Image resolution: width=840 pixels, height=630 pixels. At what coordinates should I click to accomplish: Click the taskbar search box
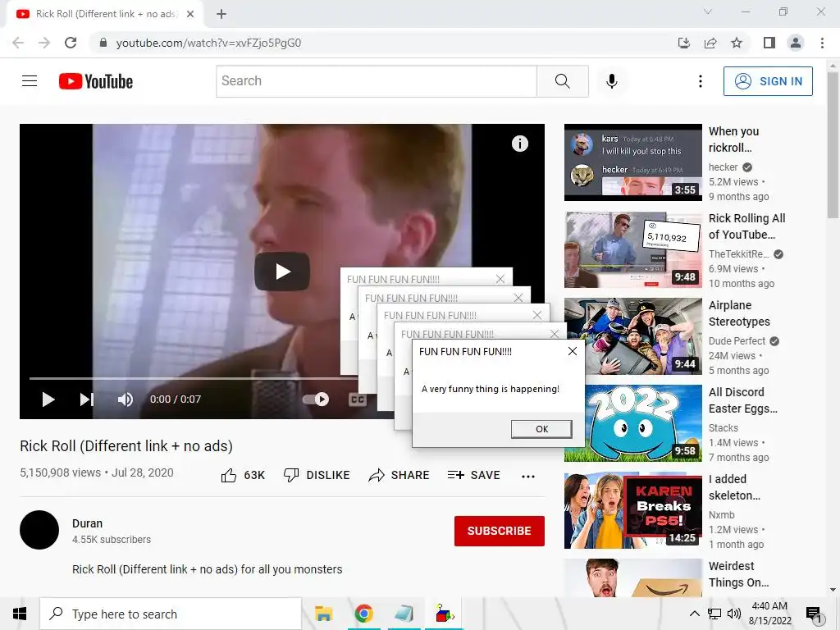(171, 614)
